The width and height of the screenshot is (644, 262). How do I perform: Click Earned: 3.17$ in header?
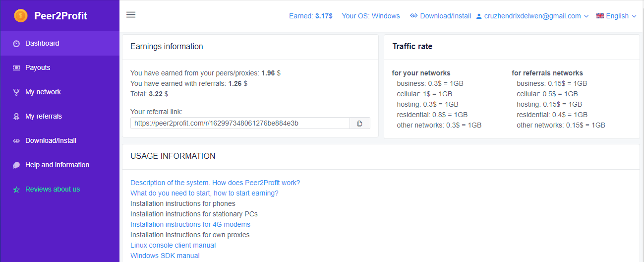coord(311,16)
